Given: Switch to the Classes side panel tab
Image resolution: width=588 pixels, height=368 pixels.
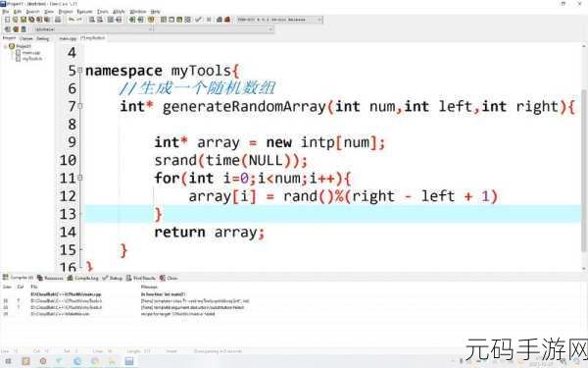Looking at the screenshot, I should pos(26,38).
